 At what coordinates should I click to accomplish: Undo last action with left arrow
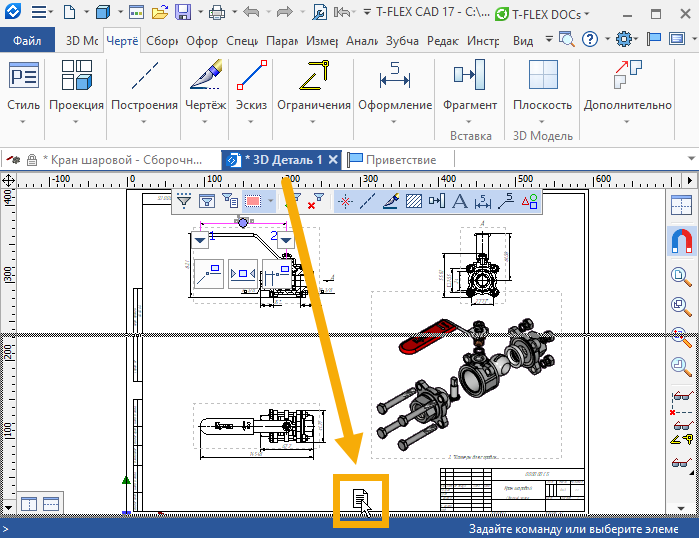click(251, 12)
